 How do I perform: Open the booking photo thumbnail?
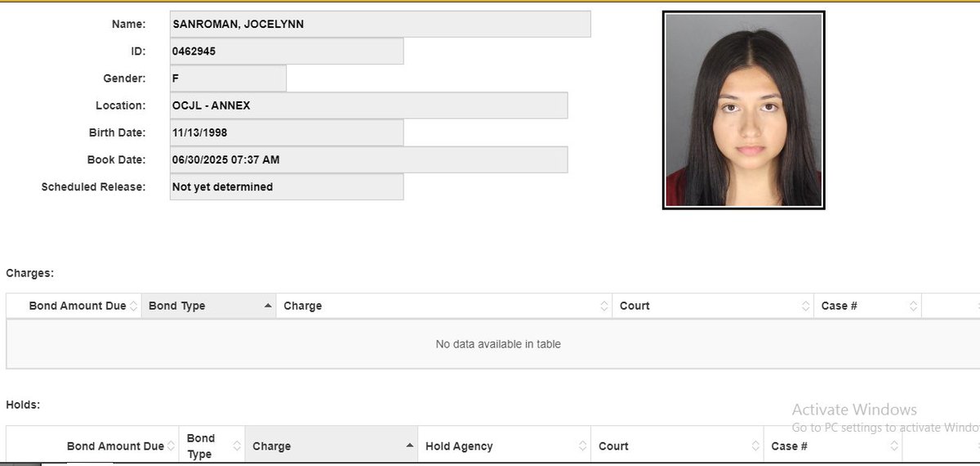point(743,110)
